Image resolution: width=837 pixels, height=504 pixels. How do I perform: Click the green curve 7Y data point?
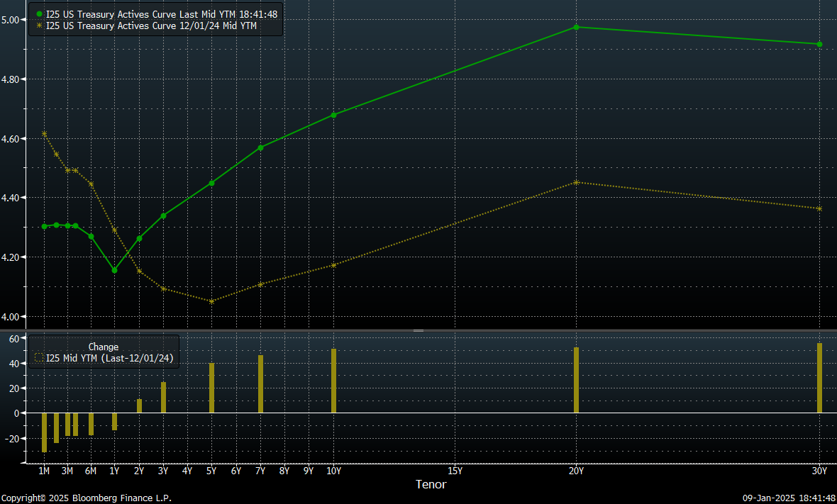pos(260,147)
